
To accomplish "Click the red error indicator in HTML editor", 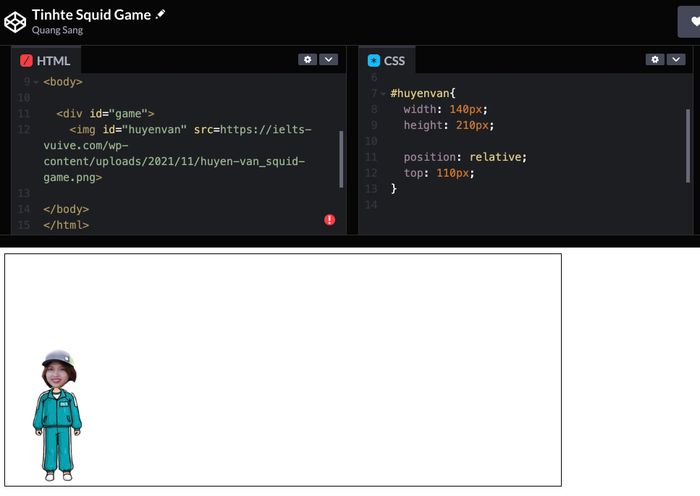I will pyautogui.click(x=330, y=219).
